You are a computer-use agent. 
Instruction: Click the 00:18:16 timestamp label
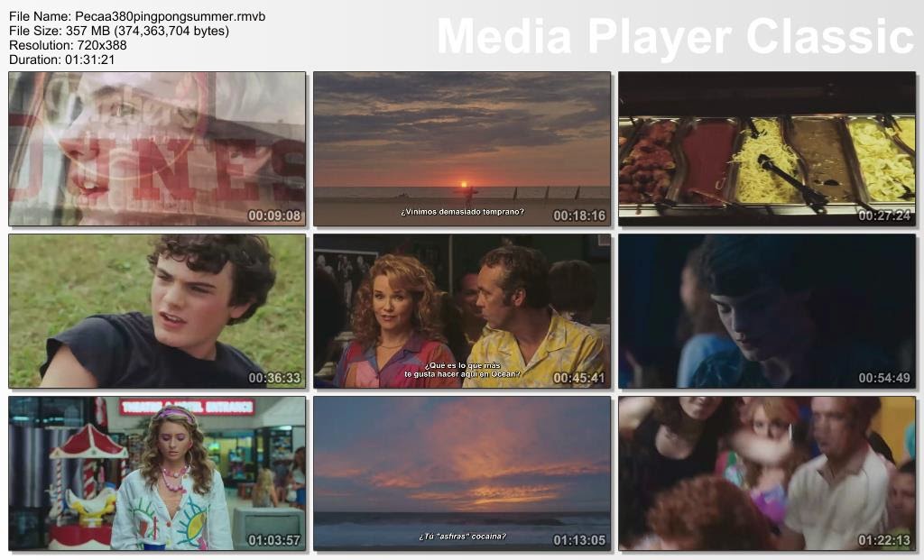click(579, 216)
